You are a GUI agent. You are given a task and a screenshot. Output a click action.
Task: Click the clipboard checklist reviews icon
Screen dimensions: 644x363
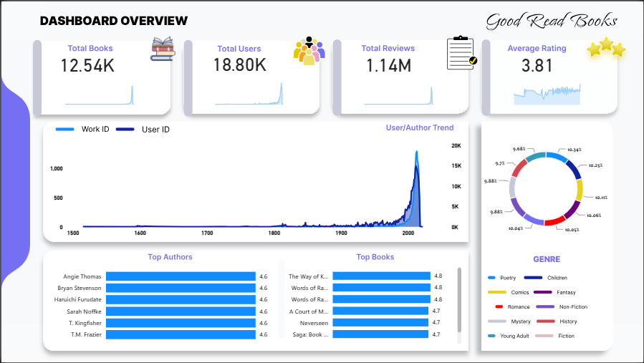461,53
